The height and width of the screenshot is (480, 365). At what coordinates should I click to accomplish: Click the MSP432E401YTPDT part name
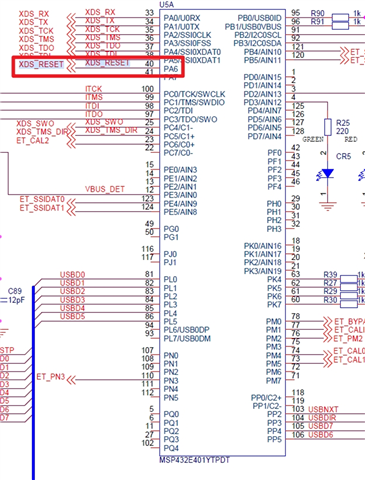coord(194,460)
